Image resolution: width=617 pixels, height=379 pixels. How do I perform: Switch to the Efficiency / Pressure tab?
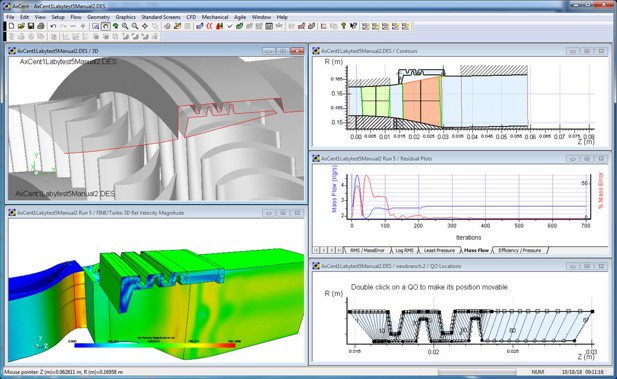click(519, 250)
